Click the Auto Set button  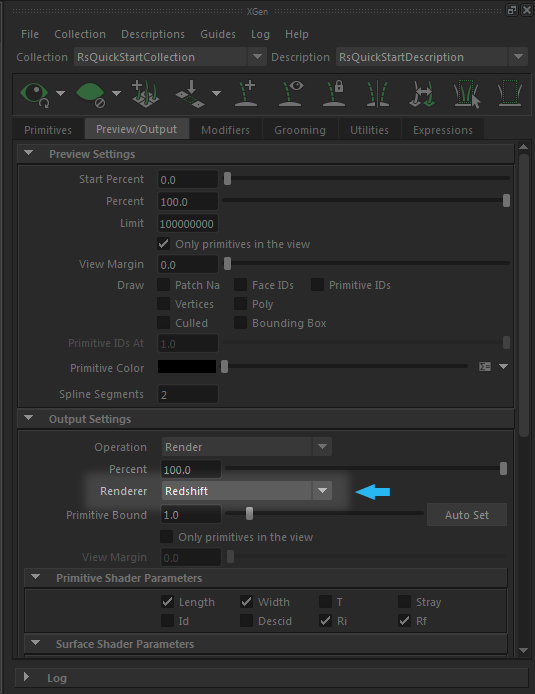tap(467, 515)
